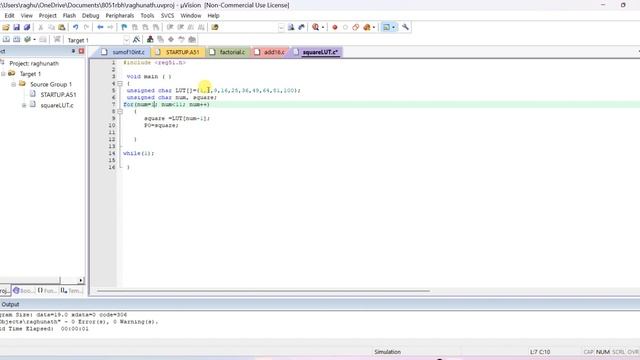Kill all breakpoints
Screen dimensions: 640x360
click(367, 27)
